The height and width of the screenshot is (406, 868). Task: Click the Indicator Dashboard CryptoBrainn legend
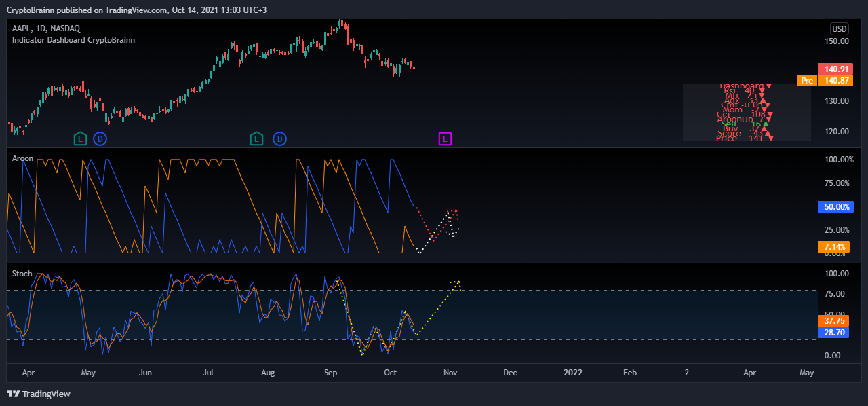point(73,40)
